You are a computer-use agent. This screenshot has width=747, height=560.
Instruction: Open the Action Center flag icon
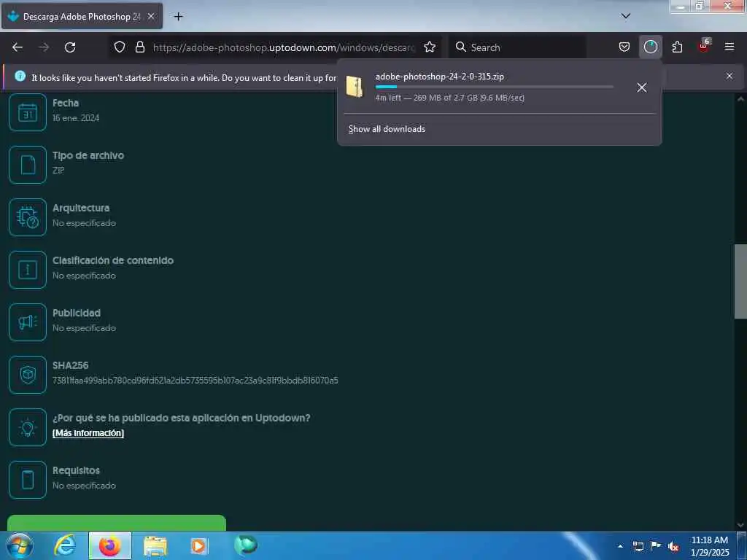coord(656,546)
